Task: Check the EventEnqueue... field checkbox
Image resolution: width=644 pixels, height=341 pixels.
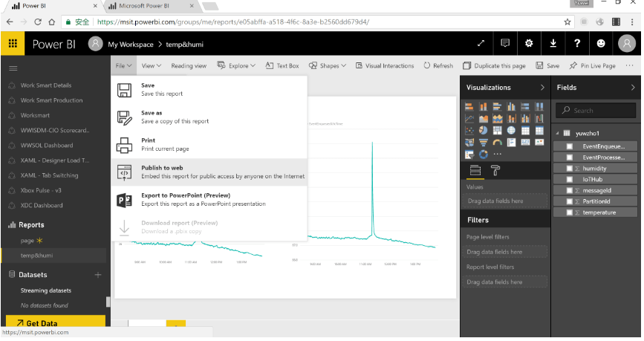Action: (570, 146)
